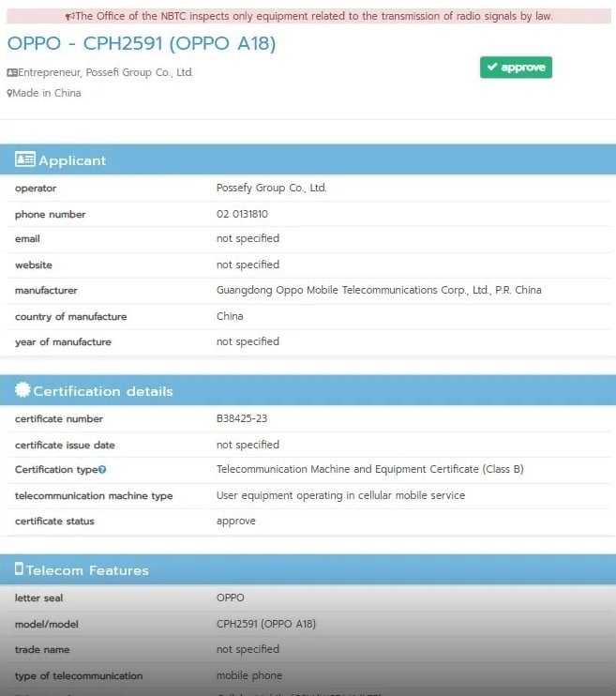Click the year of manufacture label
This screenshot has height=696, width=616.
63,341
